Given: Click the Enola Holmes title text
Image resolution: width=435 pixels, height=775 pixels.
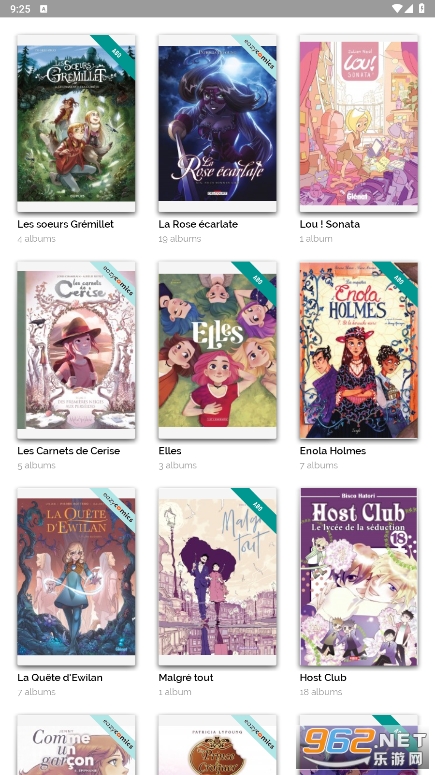Looking at the screenshot, I should tap(333, 450).
